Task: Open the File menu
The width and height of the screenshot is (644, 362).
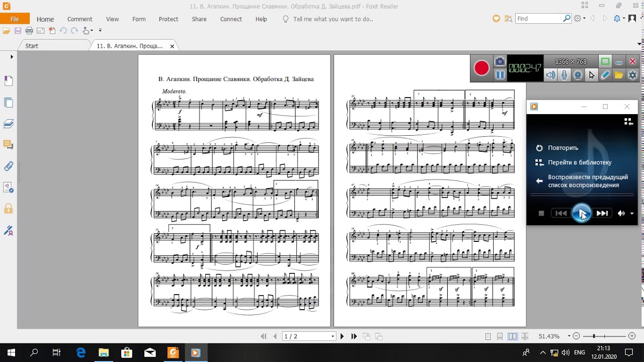Action: 15,19
